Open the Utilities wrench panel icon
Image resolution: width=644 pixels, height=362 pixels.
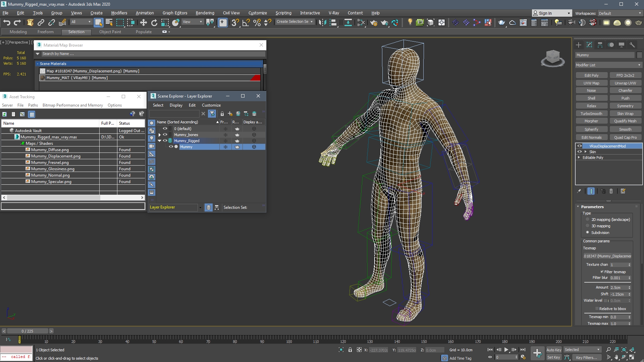[x=632, y=45]
